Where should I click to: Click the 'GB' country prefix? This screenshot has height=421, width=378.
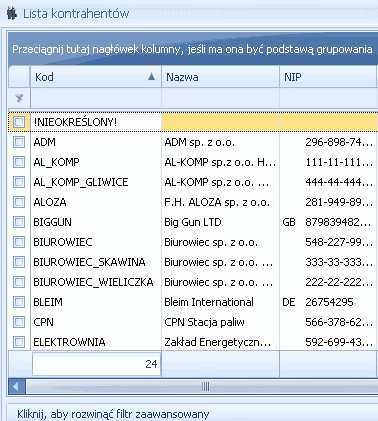coord(289,222)
